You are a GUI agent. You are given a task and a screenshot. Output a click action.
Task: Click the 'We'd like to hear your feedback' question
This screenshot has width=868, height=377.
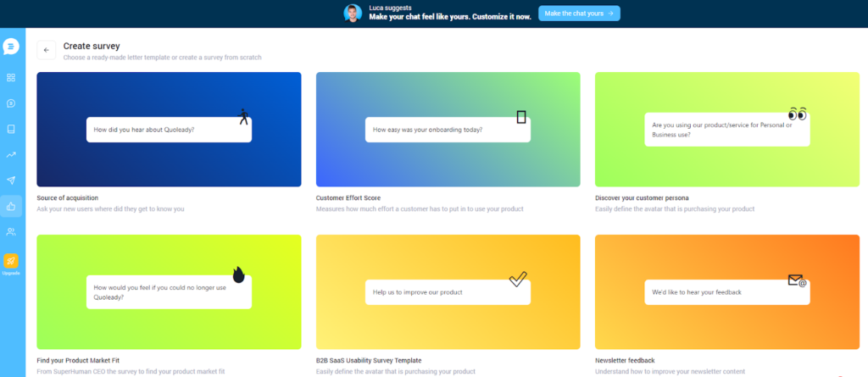pos(697,292)
